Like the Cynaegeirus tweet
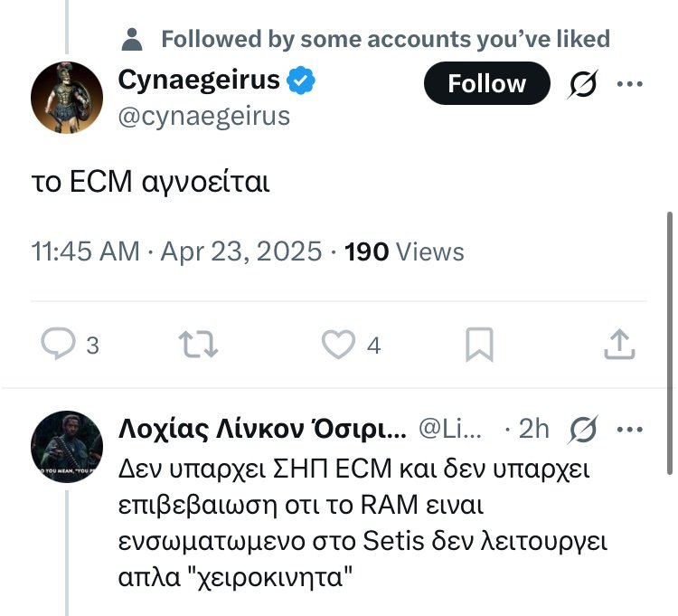 [339, 345]
